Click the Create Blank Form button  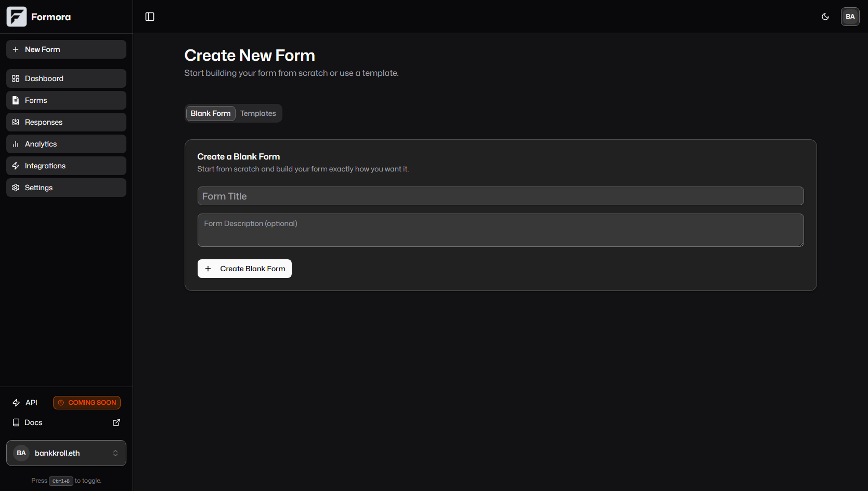tap(244, 268)
